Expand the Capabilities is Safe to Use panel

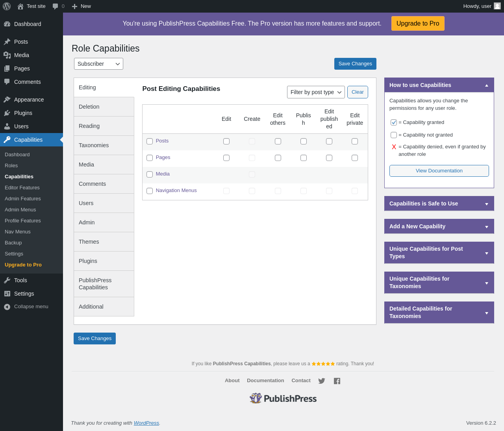[487, 203]
